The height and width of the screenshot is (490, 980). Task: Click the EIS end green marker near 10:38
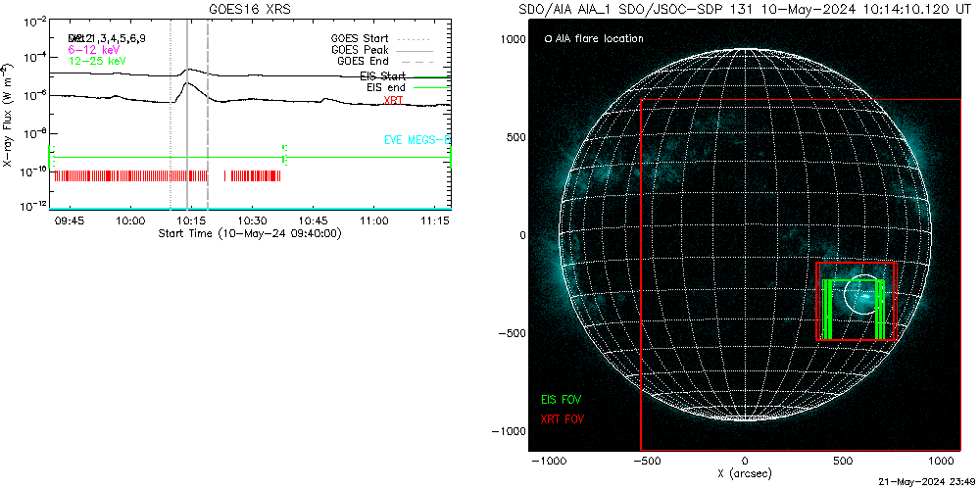point(285,155)
